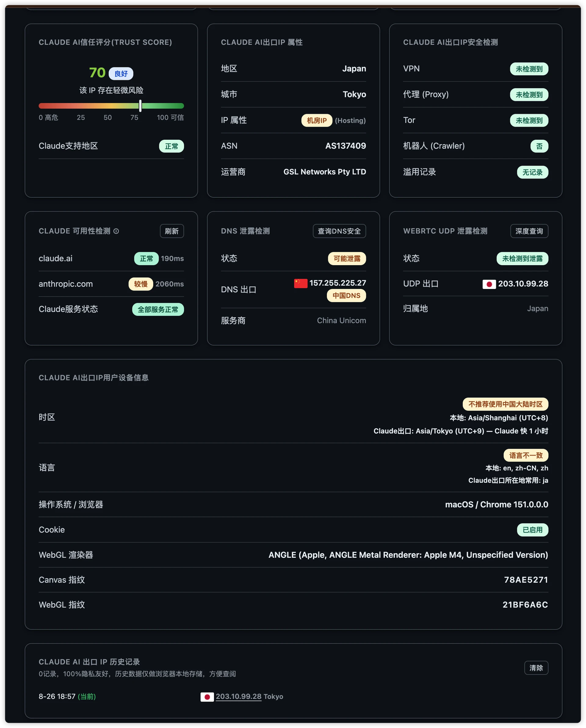Click the Claude出口所在地常用: ja text

click(x=508, y=480)
